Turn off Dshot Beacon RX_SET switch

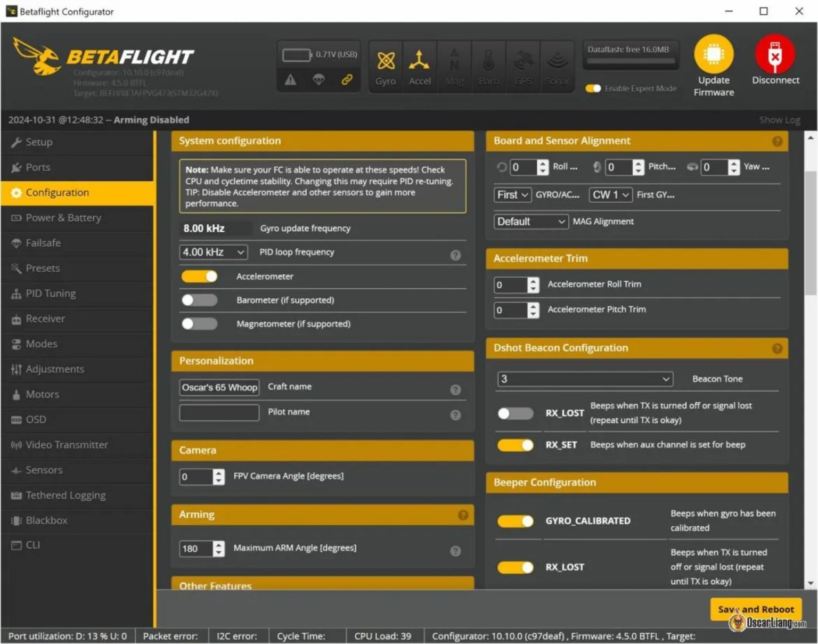click(515, 445)
